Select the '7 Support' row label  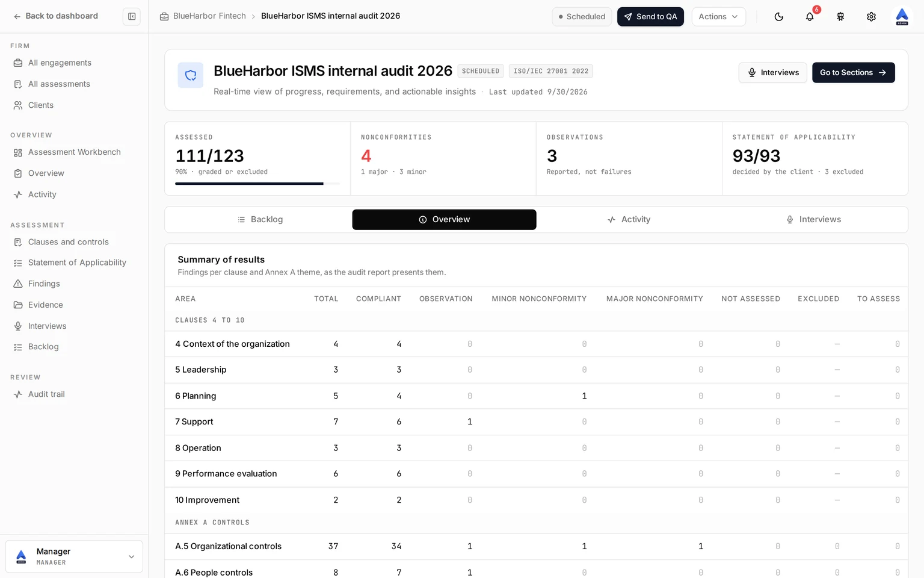(x=194, y=422)
